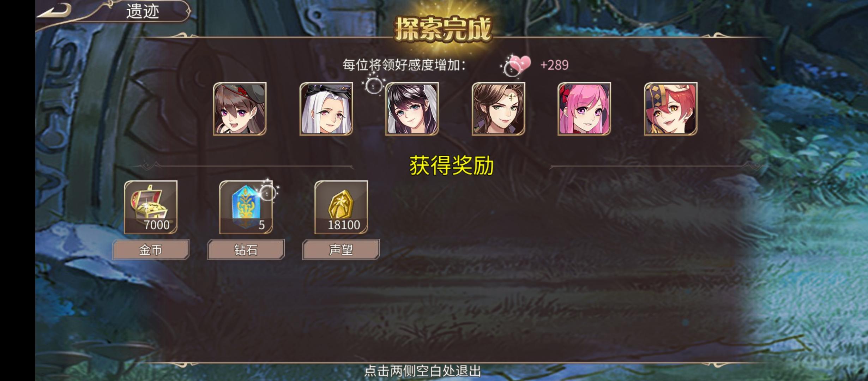
Task: Select the brown-haired male general portrait
Action: point(498,109)
